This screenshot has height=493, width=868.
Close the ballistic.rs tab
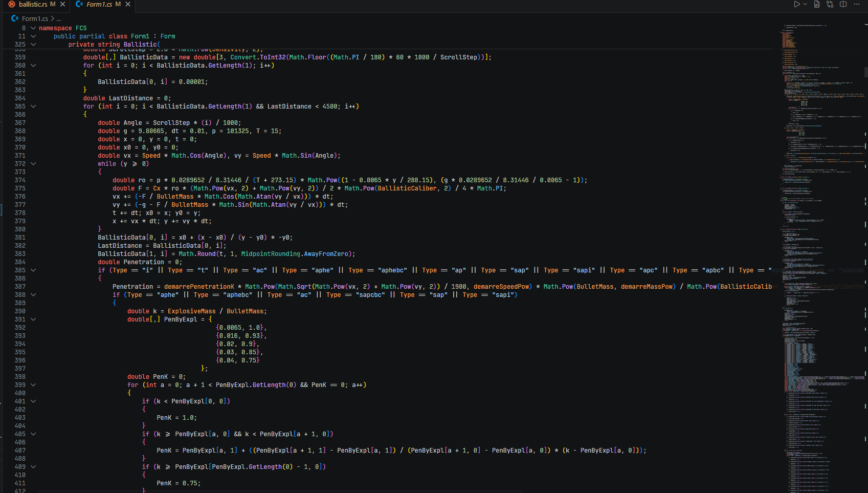coord(62,4)
